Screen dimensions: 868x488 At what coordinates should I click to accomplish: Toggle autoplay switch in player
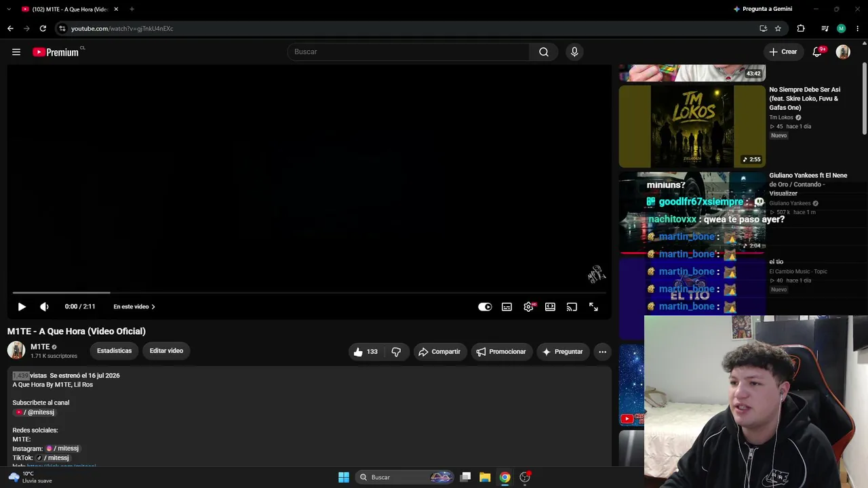pyautogui.click(x=485, y=307)
